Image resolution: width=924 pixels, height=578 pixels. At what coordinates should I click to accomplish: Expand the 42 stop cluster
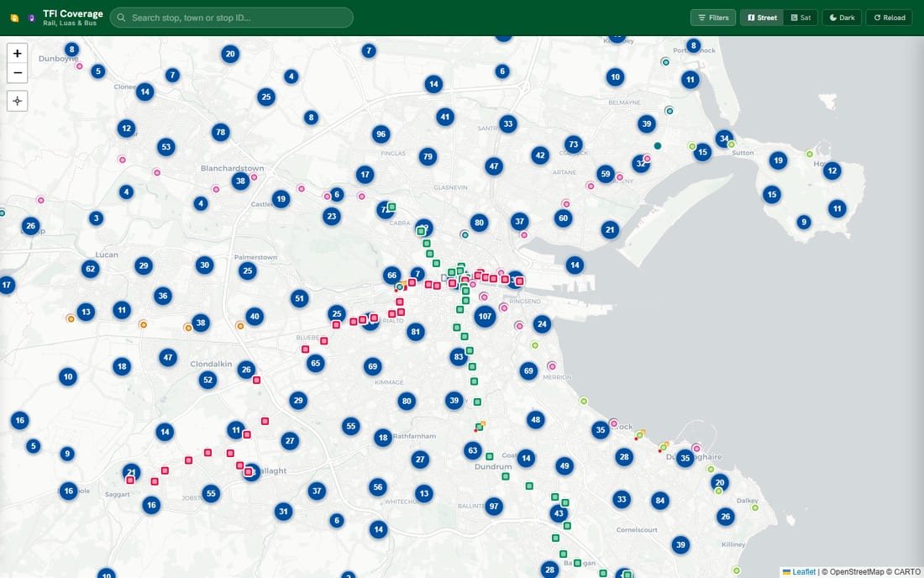coord(540,155)
